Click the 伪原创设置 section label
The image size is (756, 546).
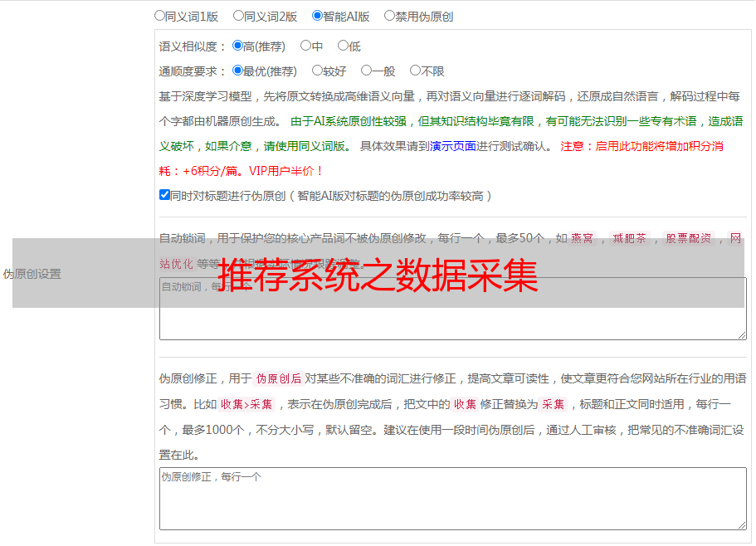32,274
